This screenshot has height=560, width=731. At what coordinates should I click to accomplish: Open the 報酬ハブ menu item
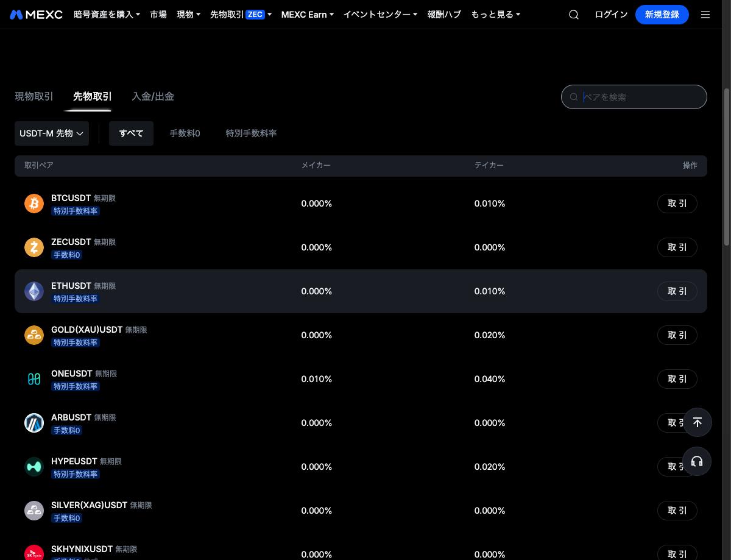444,14
